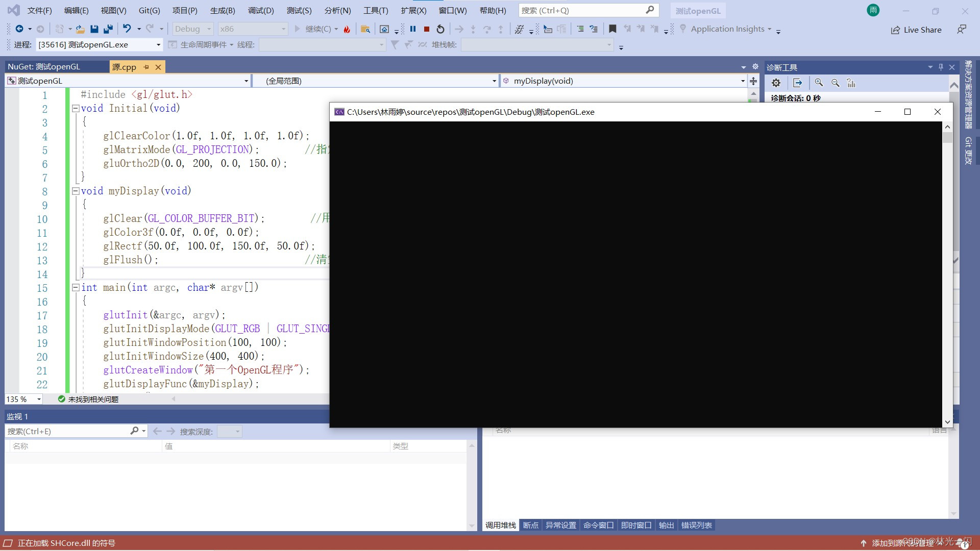Toggle pin on the 源.cpp tab
The width and height of the screenshot is (980, 551).
146,67
